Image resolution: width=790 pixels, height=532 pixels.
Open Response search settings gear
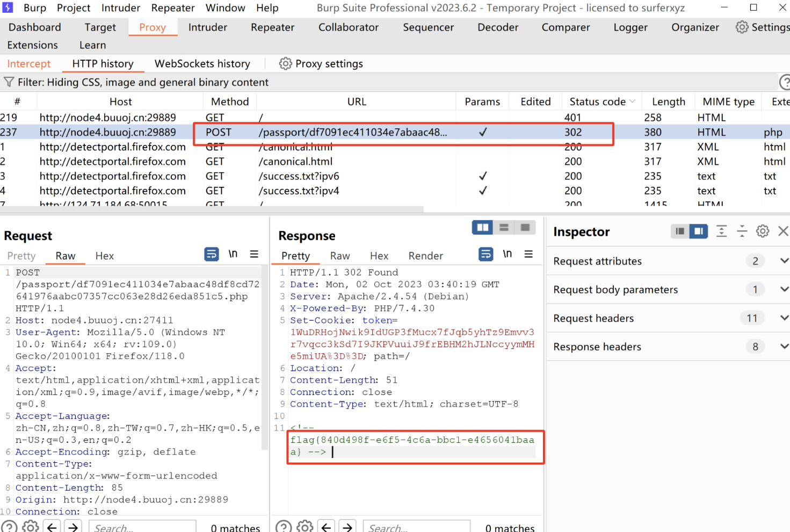(x=305, y=527)
